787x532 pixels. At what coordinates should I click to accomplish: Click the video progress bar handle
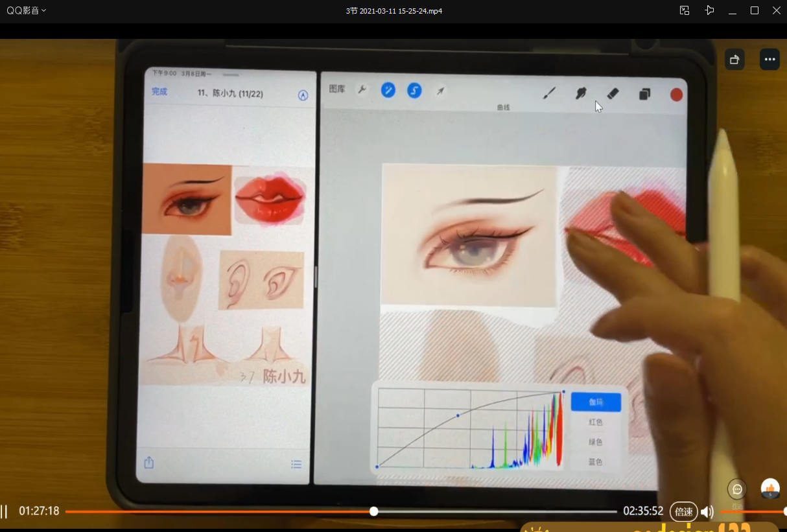point(374,511)
